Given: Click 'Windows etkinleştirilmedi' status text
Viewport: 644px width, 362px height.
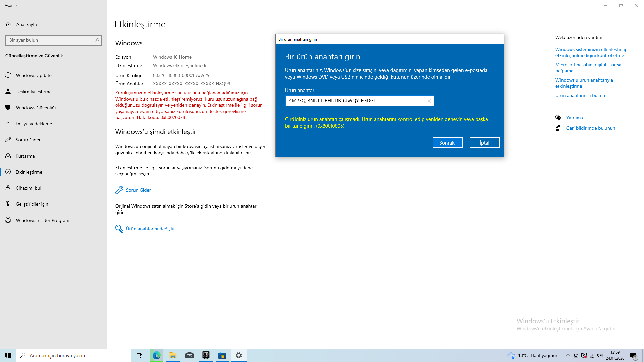Looking at the screenshot, I should 179,65.
